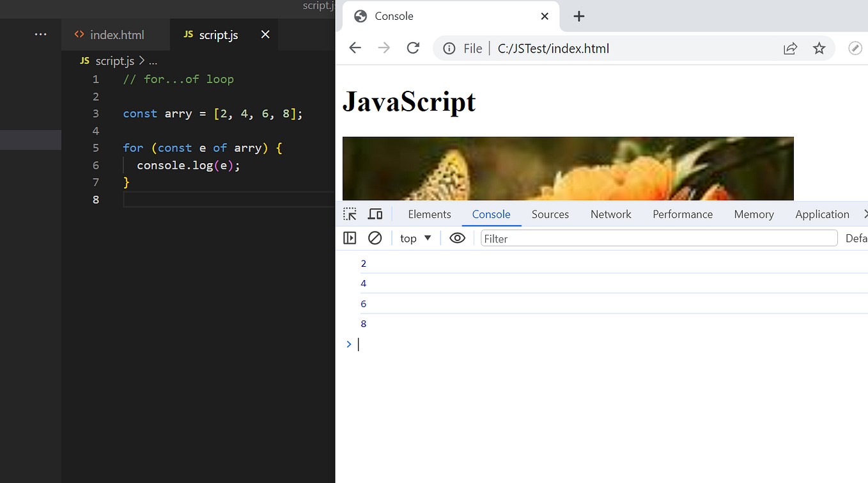
Task: Open the Network tab in DevTools
Action: pos(610,214)
